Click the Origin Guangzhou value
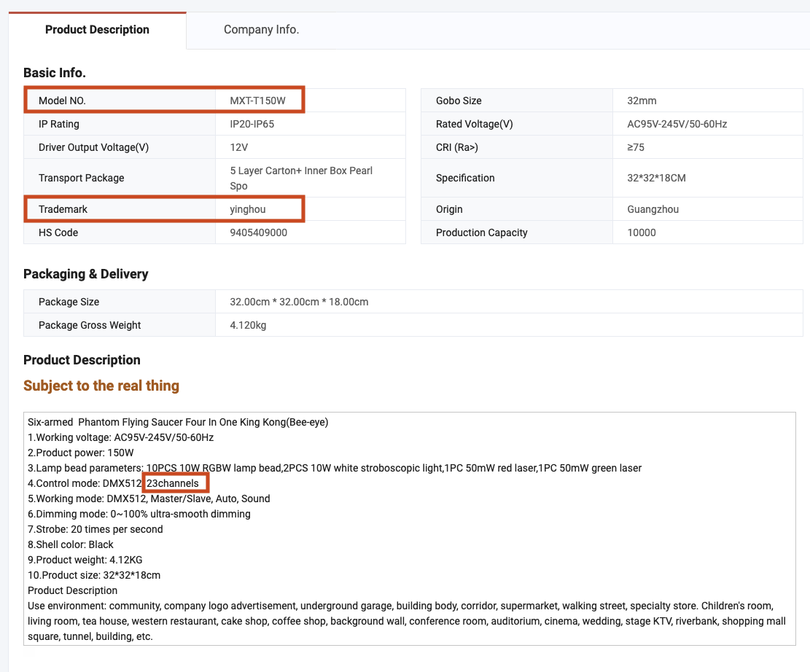Image resolution: width=810 pixels, height=672 pixels. (x=653, y=209)
